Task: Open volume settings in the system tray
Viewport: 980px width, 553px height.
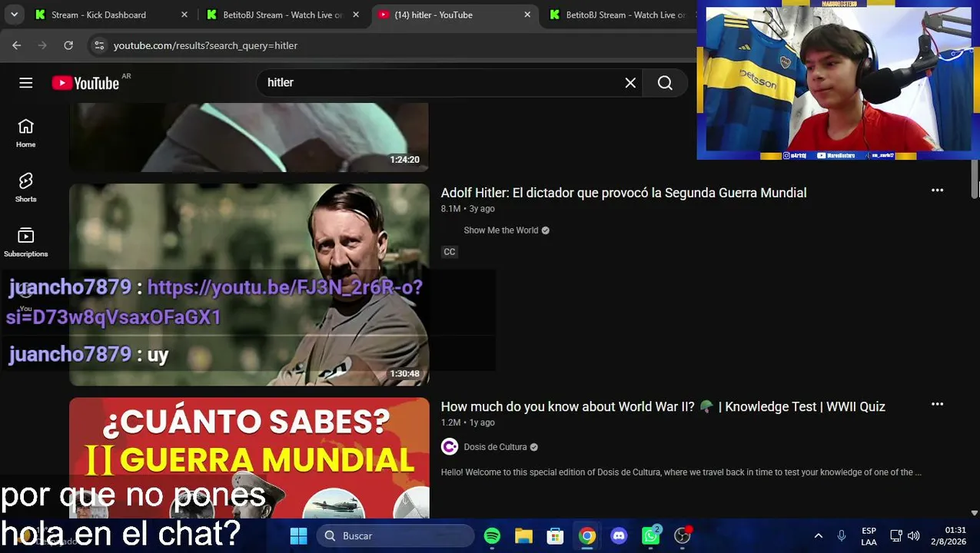Action: pos(913,536)
